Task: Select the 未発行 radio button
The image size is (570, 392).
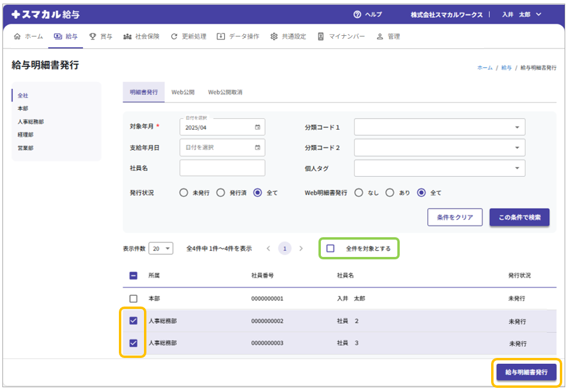Action: 184,193
